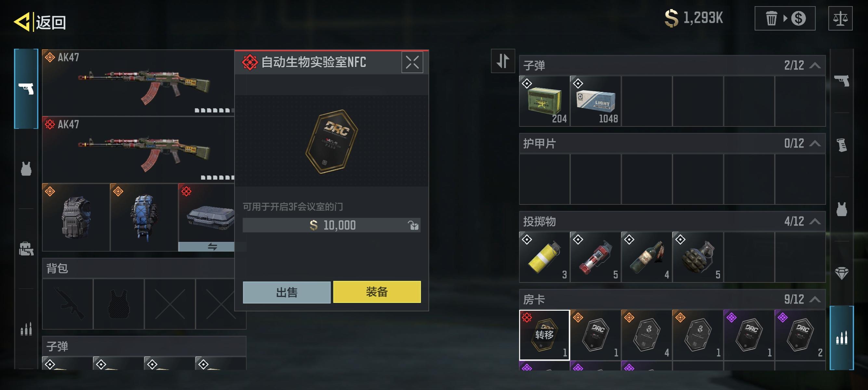Switch to the weapons tab in left sidebar
Screen dimensions: 868x390
click(26, 89)
